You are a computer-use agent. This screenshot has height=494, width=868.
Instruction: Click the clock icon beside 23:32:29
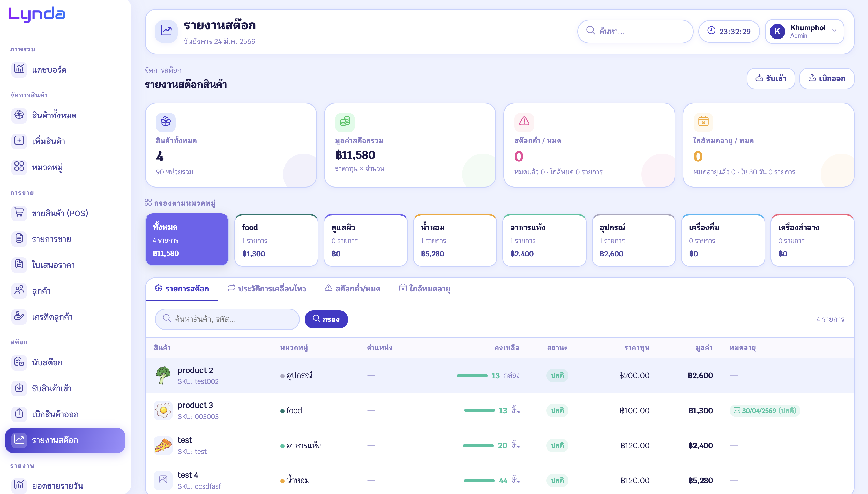click(x=711, y=31)
